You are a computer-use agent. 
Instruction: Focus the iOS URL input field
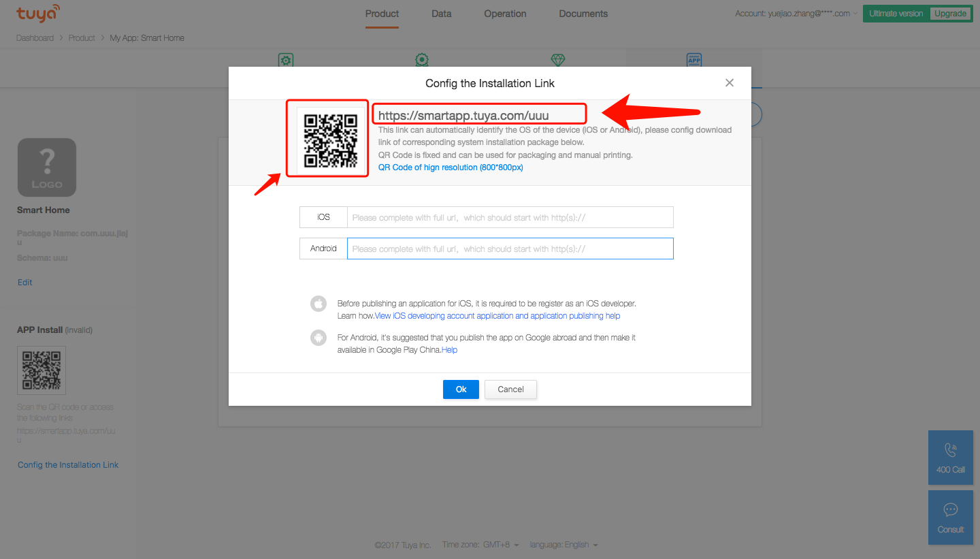(x=510, y=217)
